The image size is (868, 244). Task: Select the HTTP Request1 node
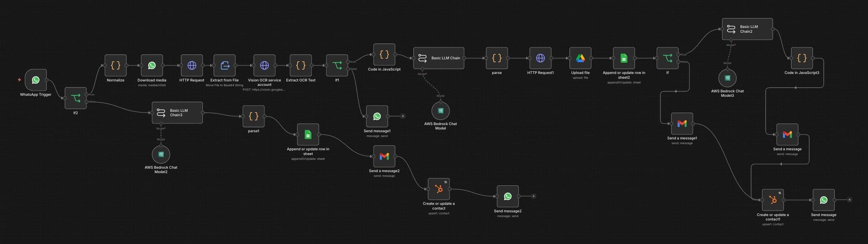(540, 58)
